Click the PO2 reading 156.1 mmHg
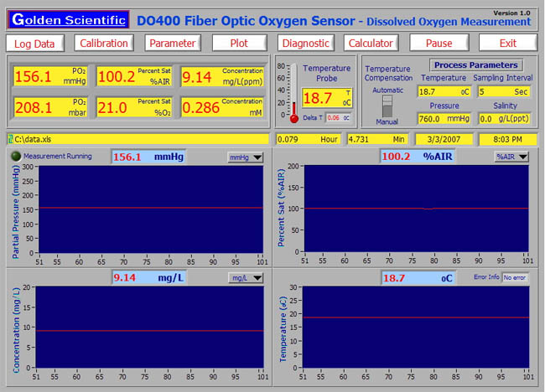Image resolution: width=545 pixels, height=392 pixels. coord(50,76)
